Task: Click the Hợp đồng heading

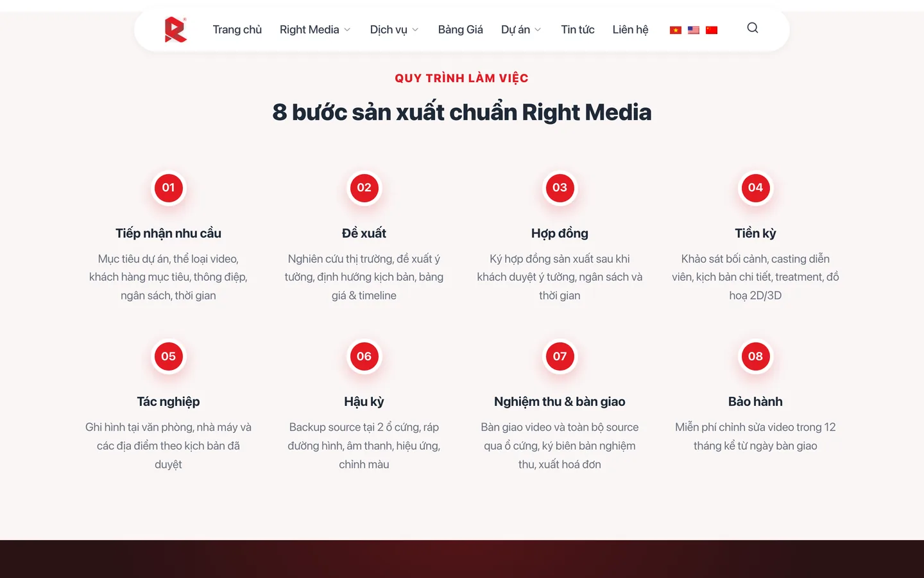Action: tap(560, 233)
